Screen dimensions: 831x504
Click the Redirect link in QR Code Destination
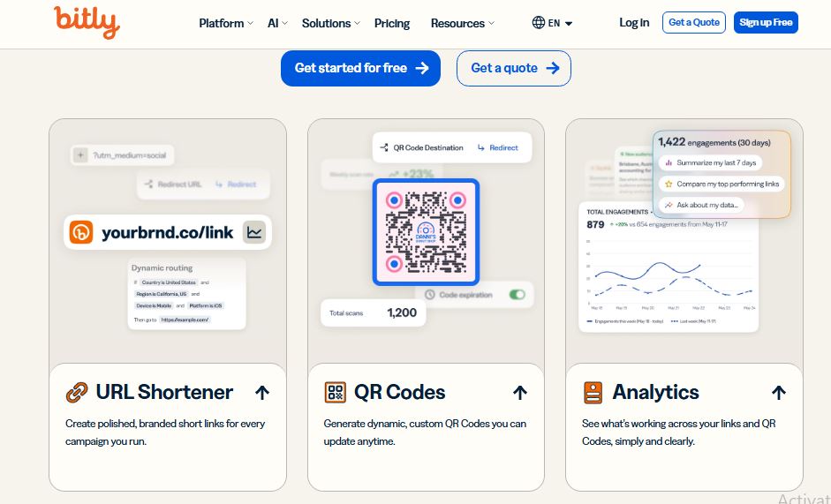tap(498, 148)
